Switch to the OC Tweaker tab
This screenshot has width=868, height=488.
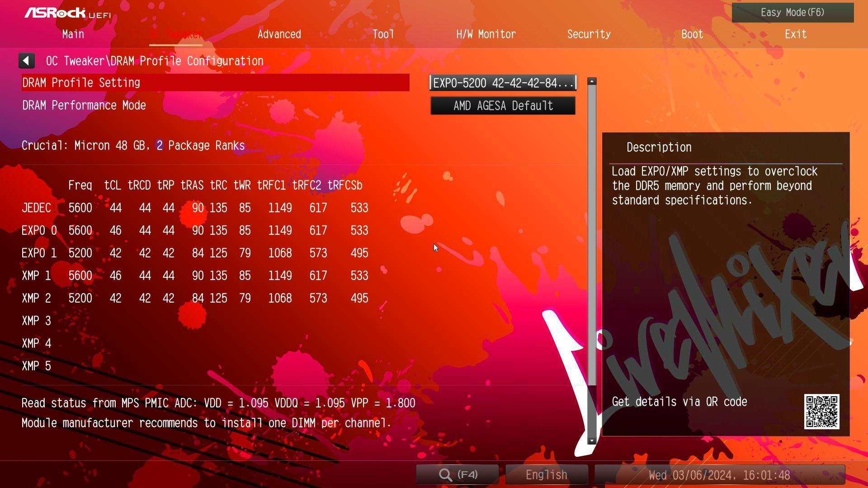pos(176,34)
